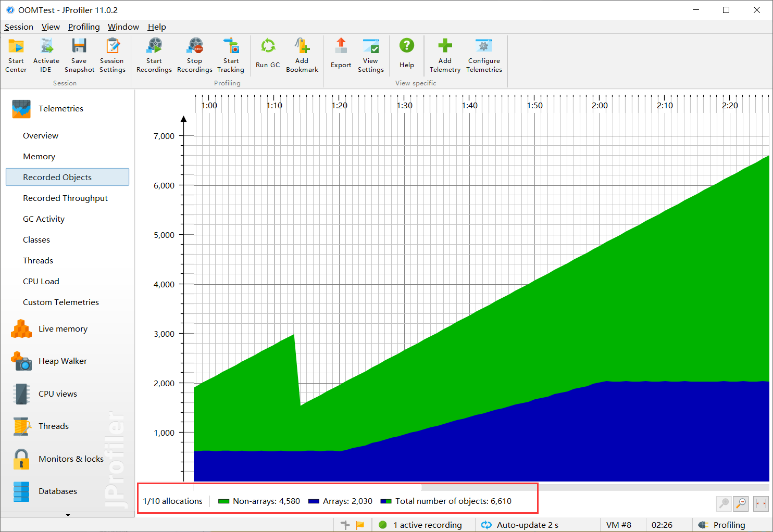Viewport: 773px width, 532px height.
Task: Click the 7,000 label on the vertical axis
Action: click(164, 136)
